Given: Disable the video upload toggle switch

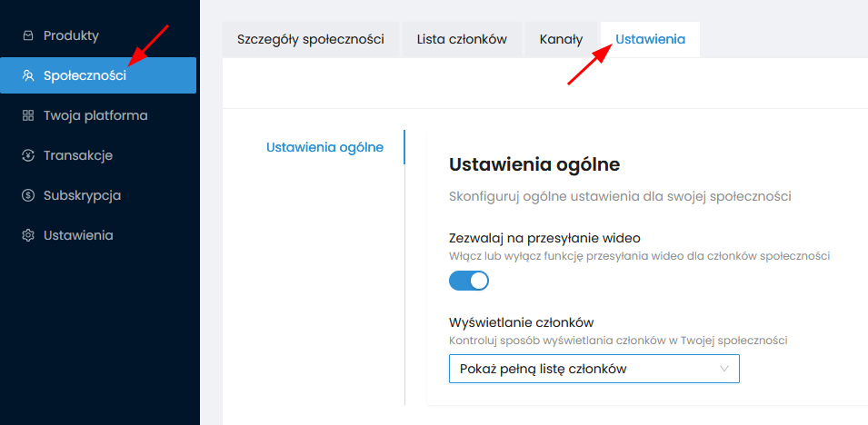Looking at the screenshot, I should click(469, 282).
